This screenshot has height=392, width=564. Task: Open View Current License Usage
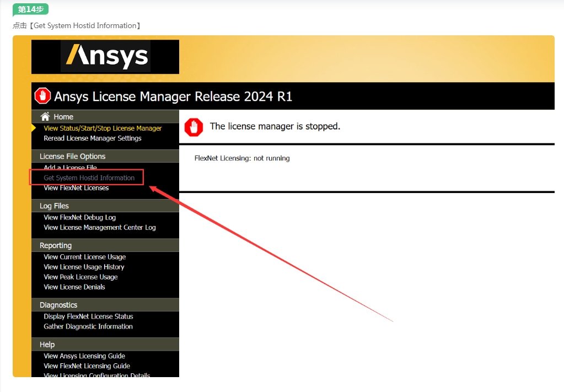(84, 257)
